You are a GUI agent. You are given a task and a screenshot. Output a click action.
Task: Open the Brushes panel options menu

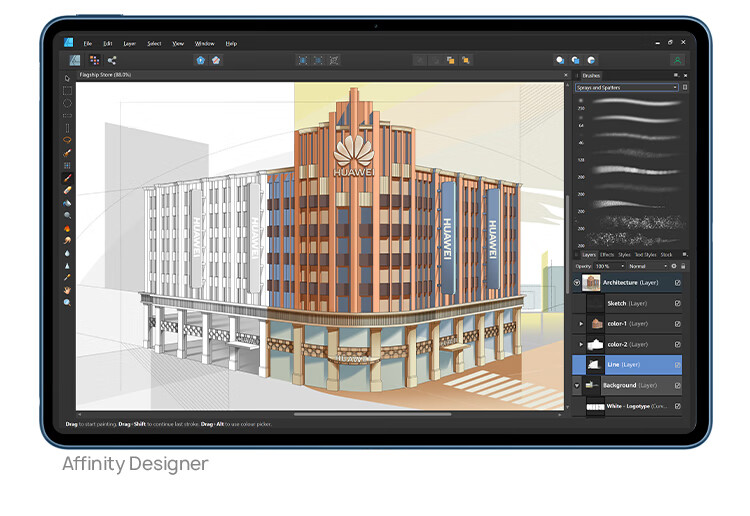(x=676, y=75)
